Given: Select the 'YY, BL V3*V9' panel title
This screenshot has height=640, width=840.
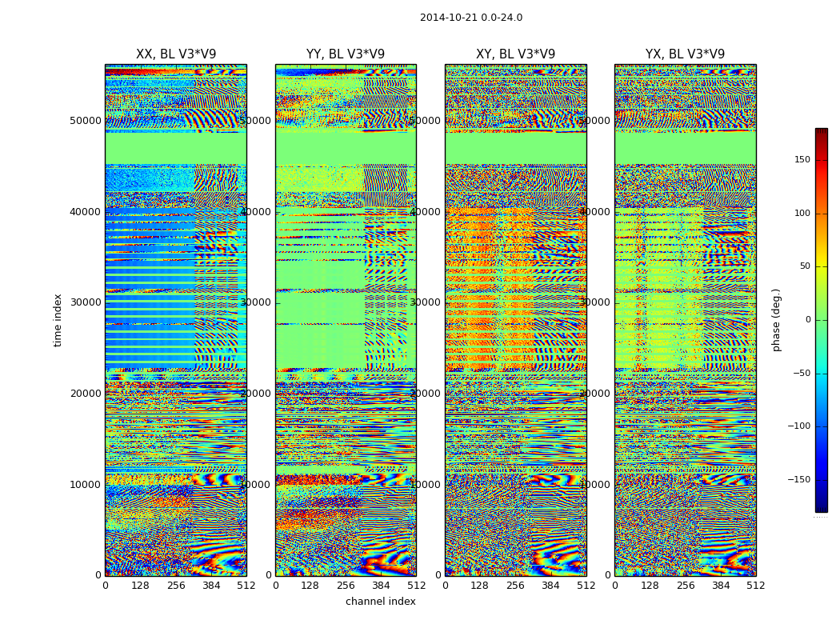Looking at the screenshot, I should point(346,54).
